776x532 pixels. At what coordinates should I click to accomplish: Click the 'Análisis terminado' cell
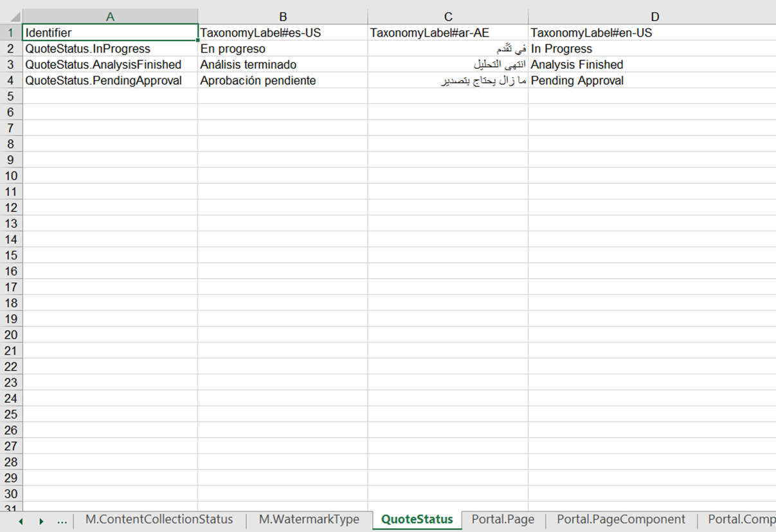[283, 64]
